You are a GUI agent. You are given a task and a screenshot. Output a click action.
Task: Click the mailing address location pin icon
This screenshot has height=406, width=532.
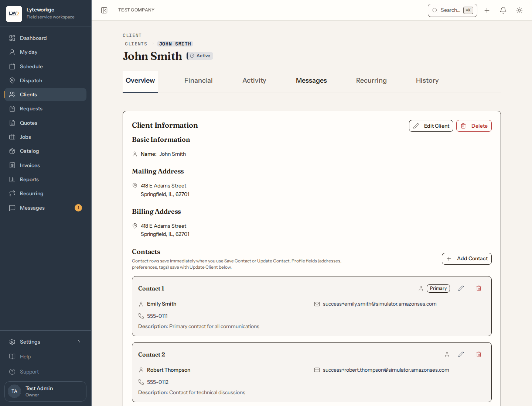pos(135,186)
